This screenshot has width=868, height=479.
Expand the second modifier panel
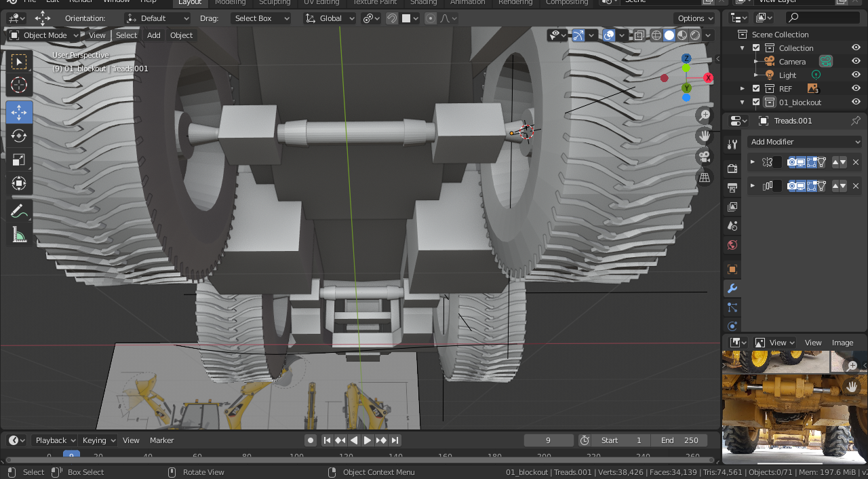[752, 186]
